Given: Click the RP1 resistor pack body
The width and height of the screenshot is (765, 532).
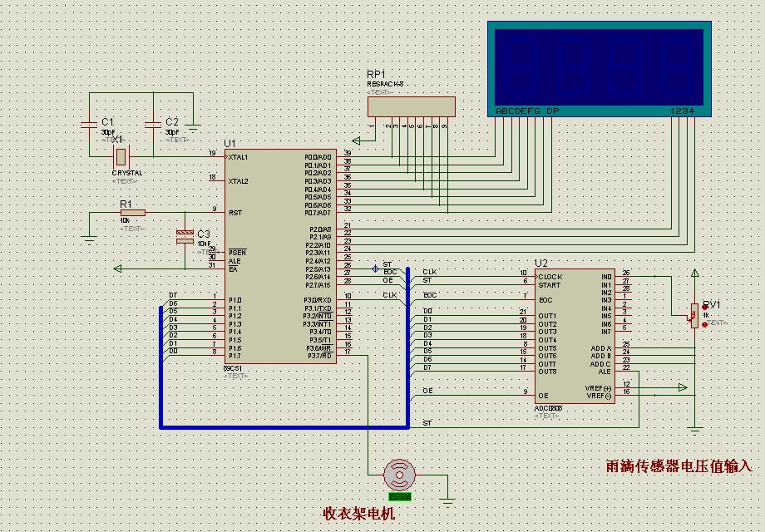Looking at the screenshot, I should click(x=412, y=106).
